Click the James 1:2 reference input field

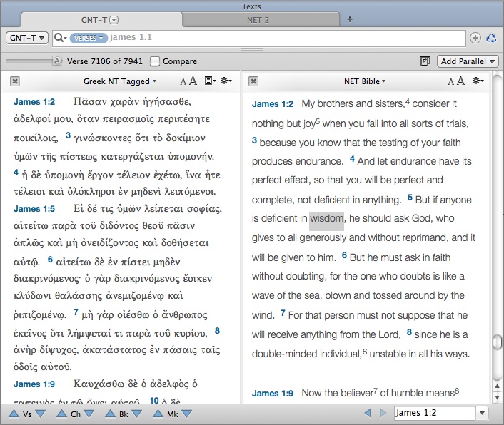(434, 413)
